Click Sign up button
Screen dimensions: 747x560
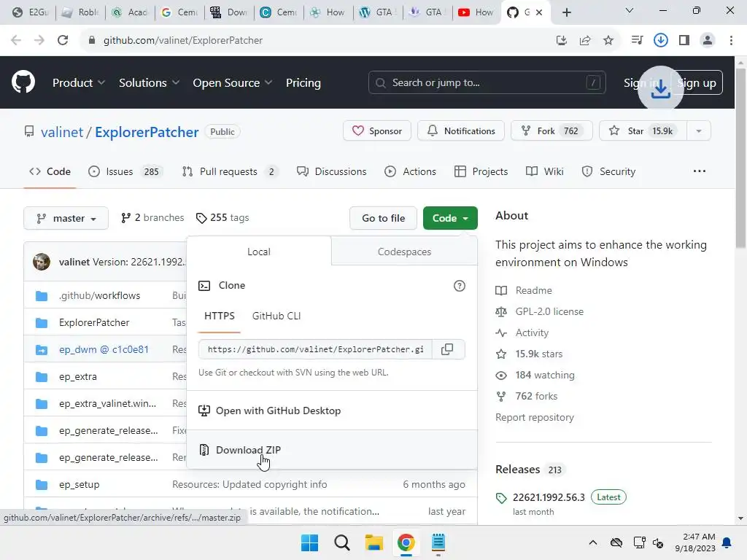[697, 83]
